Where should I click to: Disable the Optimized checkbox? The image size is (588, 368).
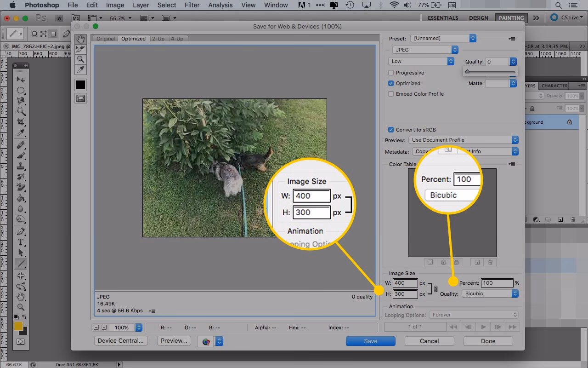pyautogui.click(x=391, y=83)
